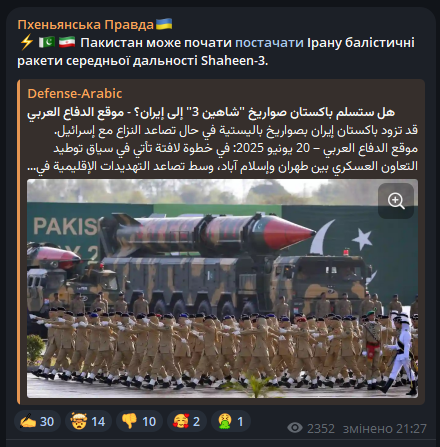Open the 'постачати' hyperlink in the post
This screenshot has height=447, width=440.
[269, 43]
